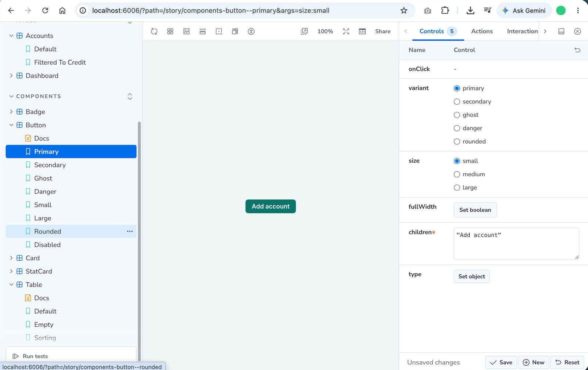Toggle the addons panel code icon

coord(362,31)
